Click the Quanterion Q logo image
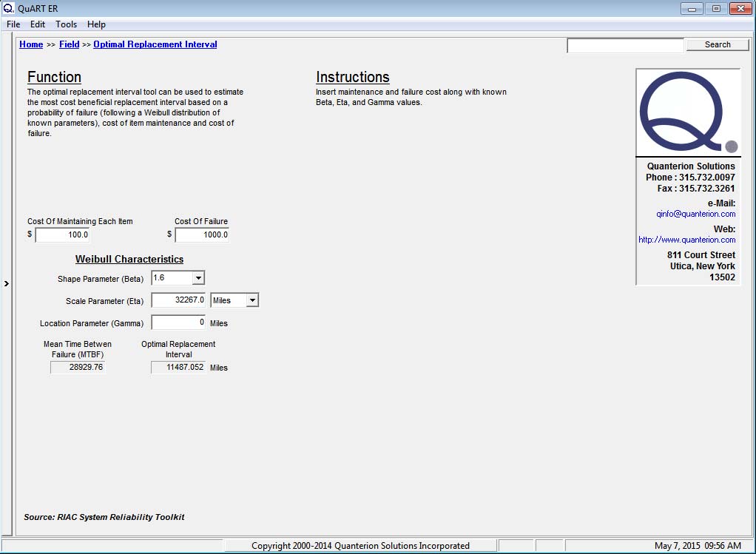 689,112
